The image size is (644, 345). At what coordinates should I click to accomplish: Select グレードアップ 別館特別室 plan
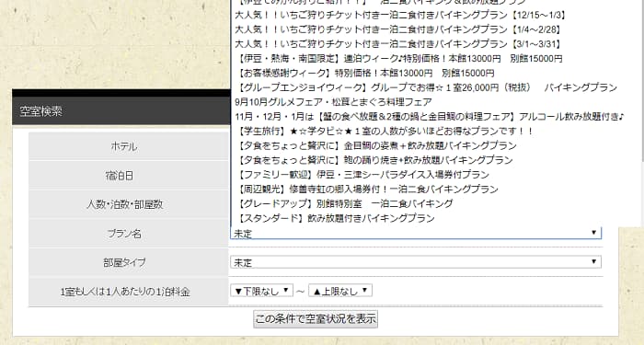point(436,203)
